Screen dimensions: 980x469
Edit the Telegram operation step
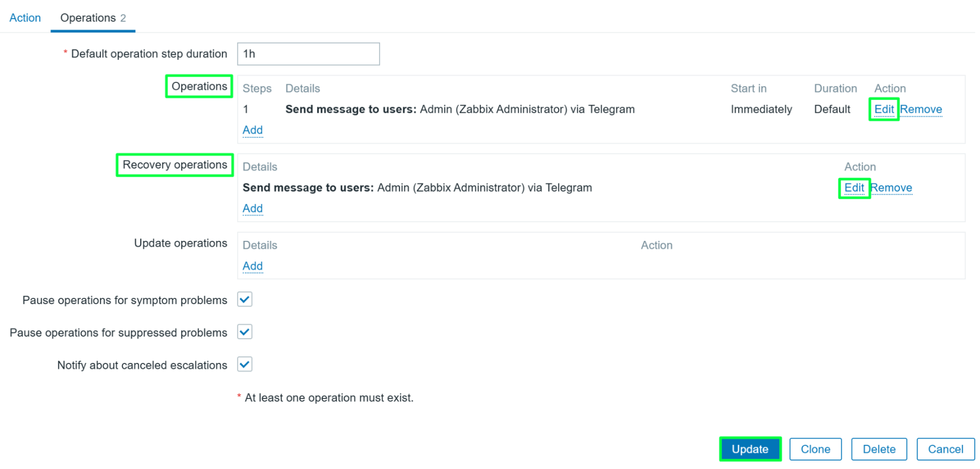pyautogui.click(x=884, y=109)
